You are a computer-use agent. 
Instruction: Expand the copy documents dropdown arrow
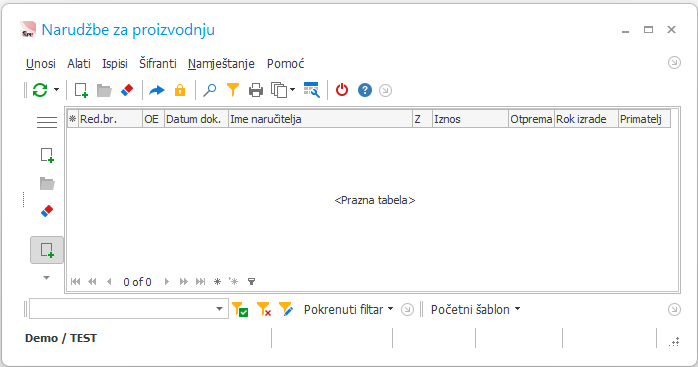[292, 90]
